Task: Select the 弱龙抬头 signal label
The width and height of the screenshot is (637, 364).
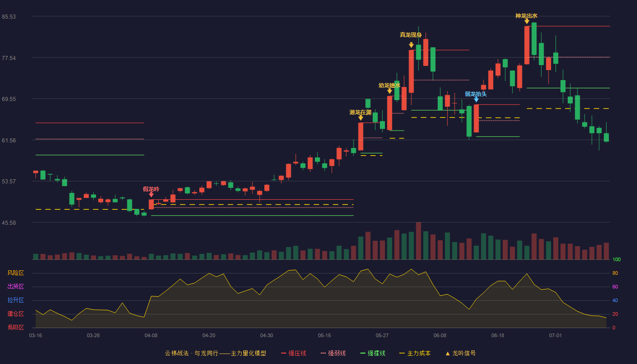Action: coord(476,94)
